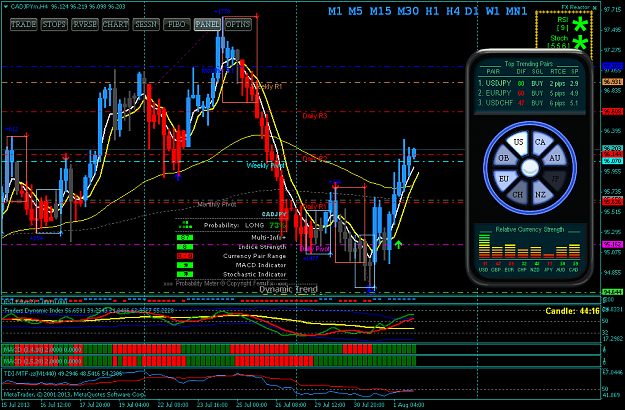Switch to M30 timeframe
Screen dimensions: 625x410
(x=408, y=11)
